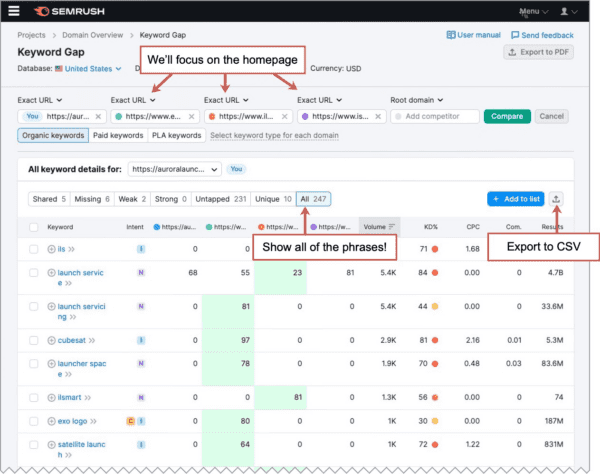Click the Add competitor input field
This screenshot has width=600, height=474.
click(435, 116)
